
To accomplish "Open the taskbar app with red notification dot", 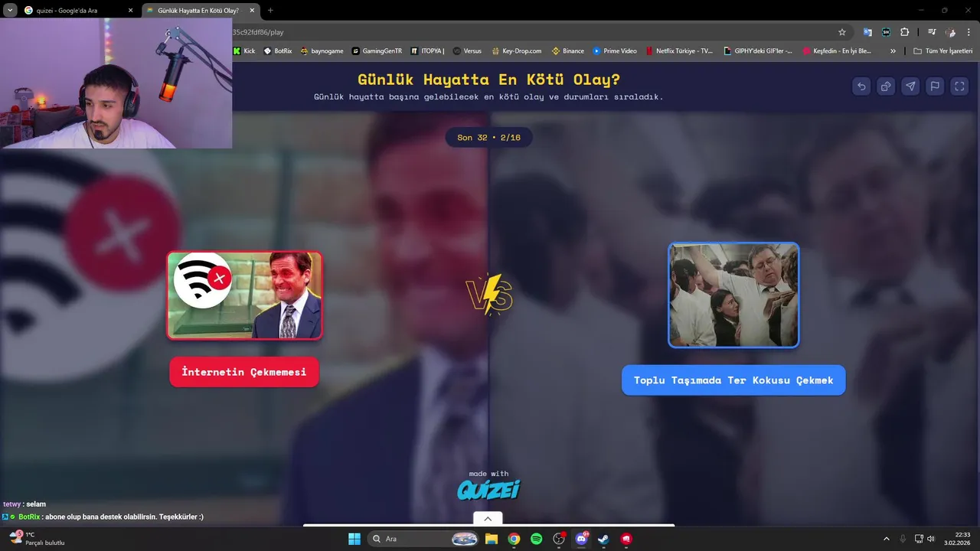I will [x=559, y=539].
